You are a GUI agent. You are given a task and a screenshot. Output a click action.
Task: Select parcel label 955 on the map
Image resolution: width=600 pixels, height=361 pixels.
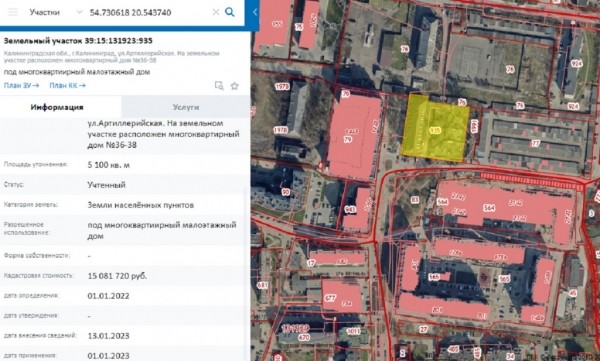pos(277,24)
